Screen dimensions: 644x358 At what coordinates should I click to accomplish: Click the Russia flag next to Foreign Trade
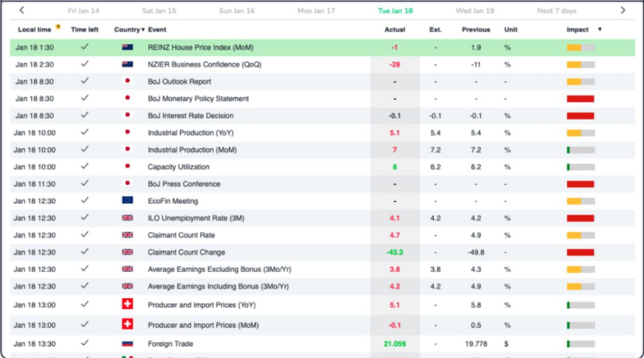pyautogui.click(x=127, y=344)
